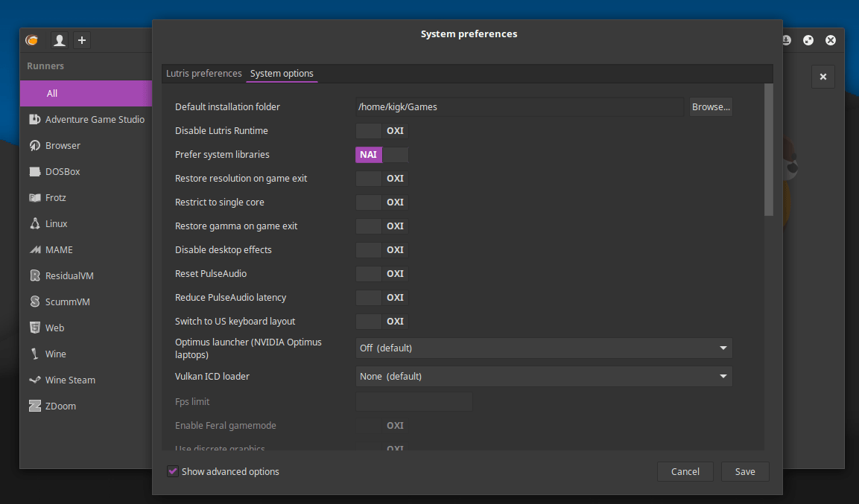
Task: Toggle the Reset PulseAudio switch
Action: click(382, 274)
